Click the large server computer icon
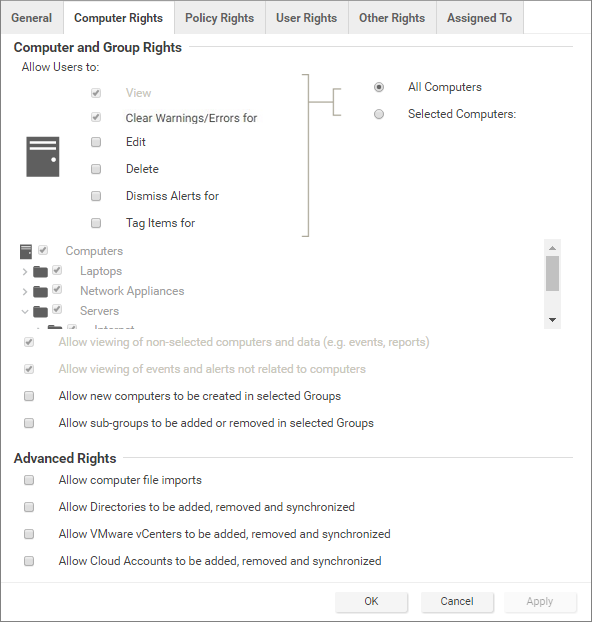592x622 pixels. point(43,157)
